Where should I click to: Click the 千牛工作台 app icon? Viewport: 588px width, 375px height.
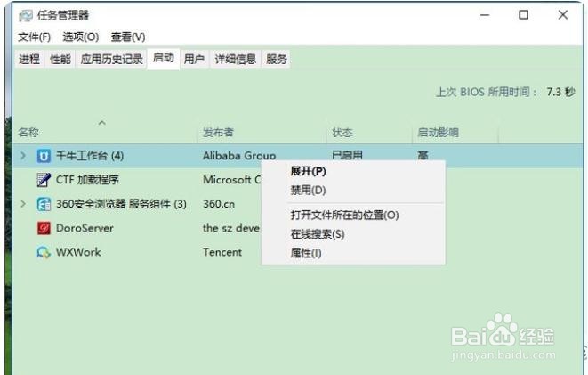[x=44, y=155]
